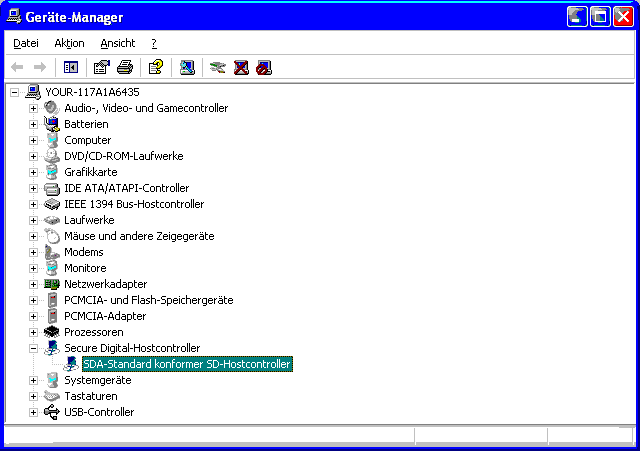Expand the Computer node
The image size is (640, 451).
[33, 140]
